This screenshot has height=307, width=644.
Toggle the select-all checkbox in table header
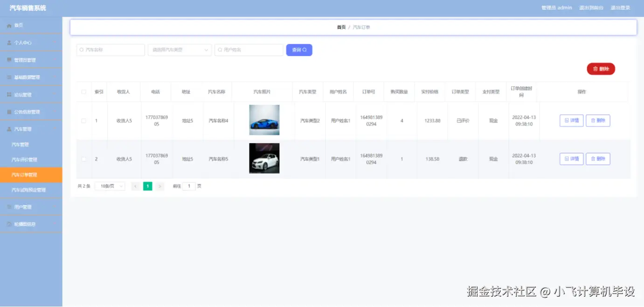point(84,92)
